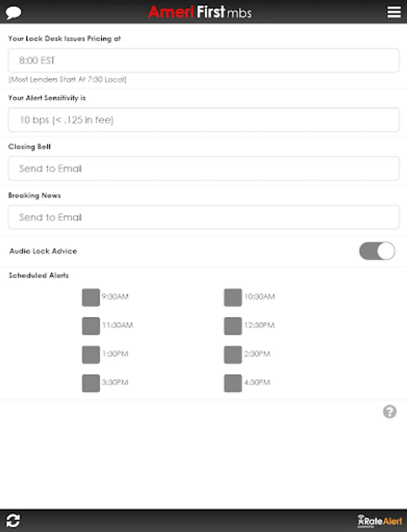
Task: Open the Closing Bell delivery dropdown
Action: pos(203,168)
